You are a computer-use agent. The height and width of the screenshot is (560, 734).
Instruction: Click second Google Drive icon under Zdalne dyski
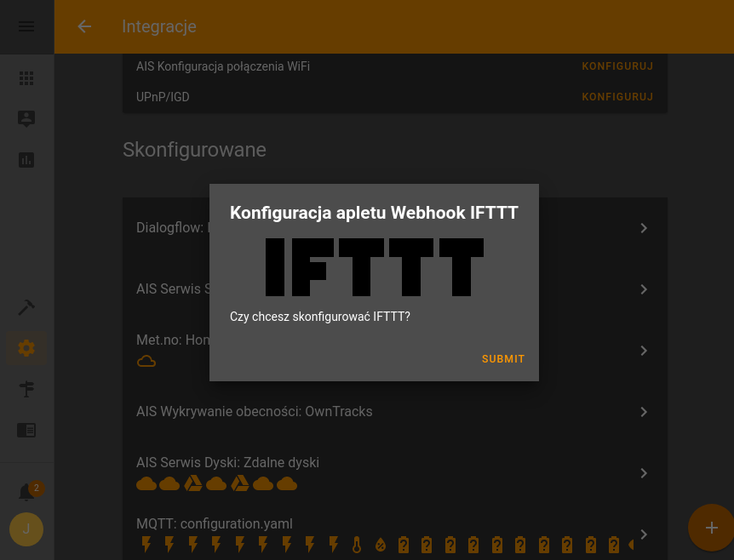[x=239, y=483]
